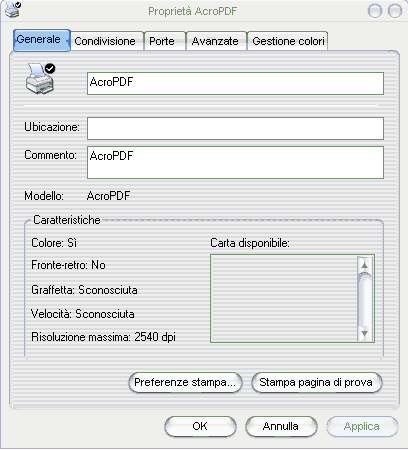The image size is (408, 450).
Task: Click inside the Carta disponibile list
Action: pos(284,299)
